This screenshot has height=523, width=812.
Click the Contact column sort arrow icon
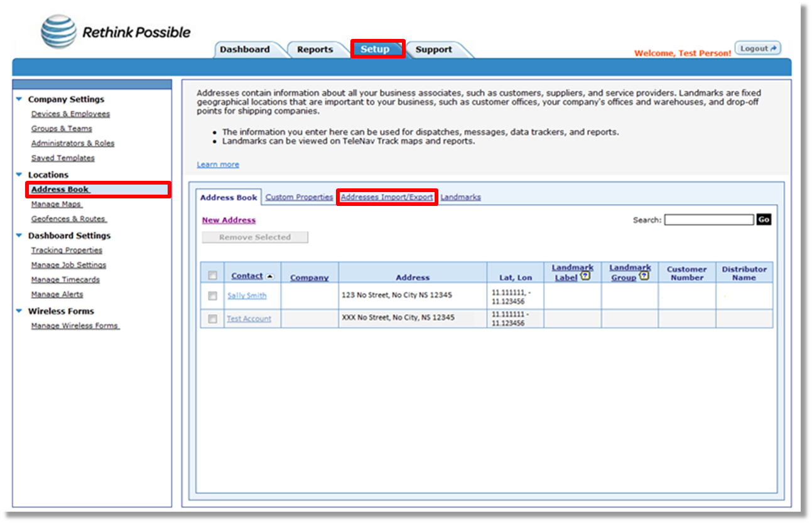[270, 276]
